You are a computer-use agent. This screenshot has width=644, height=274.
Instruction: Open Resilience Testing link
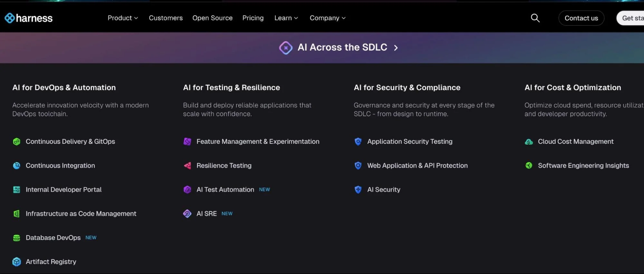pos(224,166)
